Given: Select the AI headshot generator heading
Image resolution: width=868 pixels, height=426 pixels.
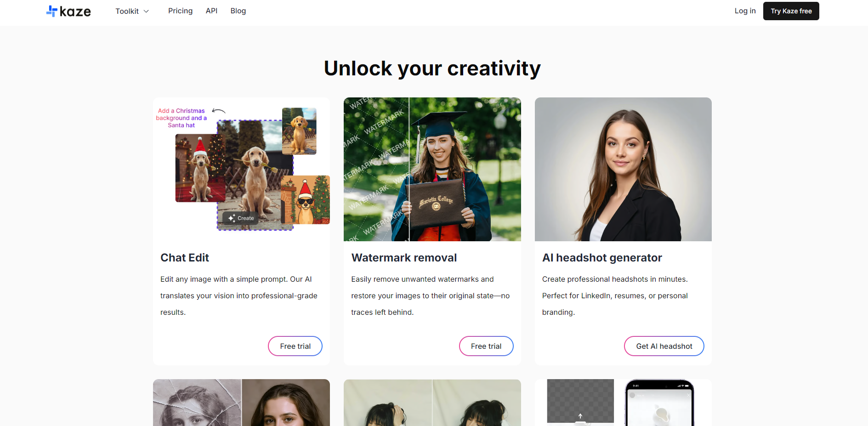Looking at the screenshot, I should tap(602, 258).
